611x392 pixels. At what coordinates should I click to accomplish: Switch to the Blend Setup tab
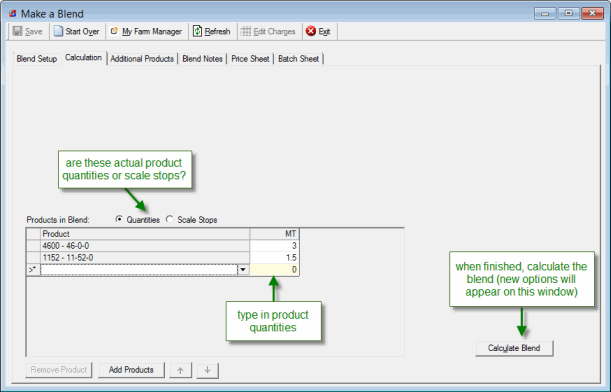(37, 59)
